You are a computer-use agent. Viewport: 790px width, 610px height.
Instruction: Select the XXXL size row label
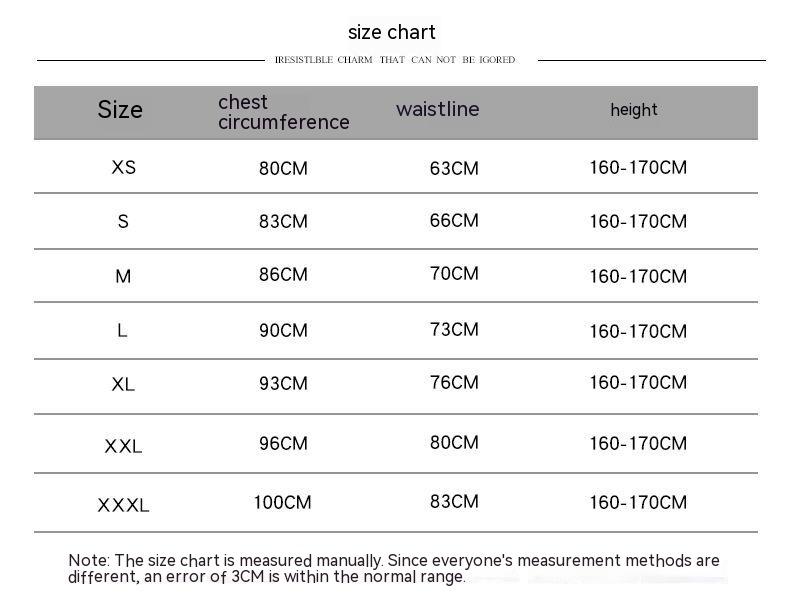coord(123,505)
